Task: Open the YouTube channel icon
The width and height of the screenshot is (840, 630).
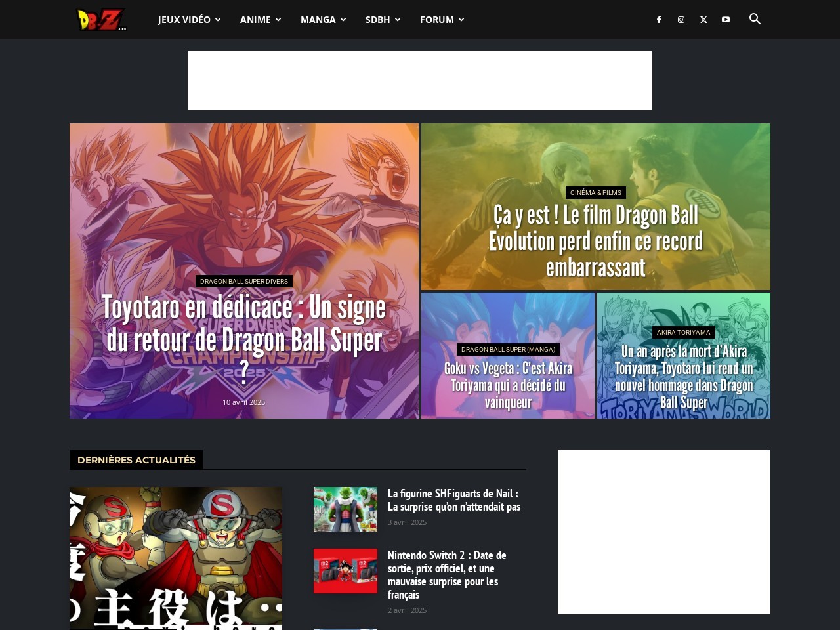Action: [726, 20]
